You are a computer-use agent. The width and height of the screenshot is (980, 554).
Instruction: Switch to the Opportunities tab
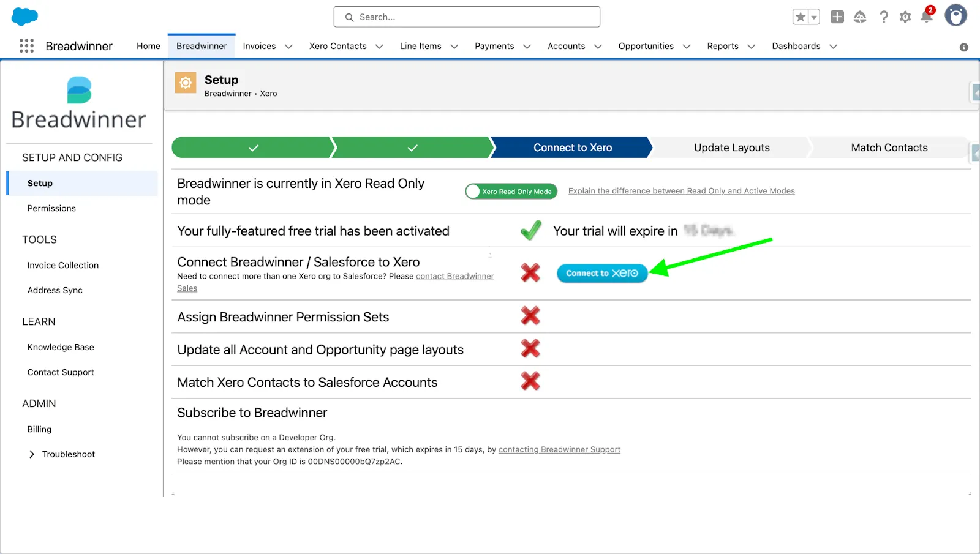tap(646, 46)
